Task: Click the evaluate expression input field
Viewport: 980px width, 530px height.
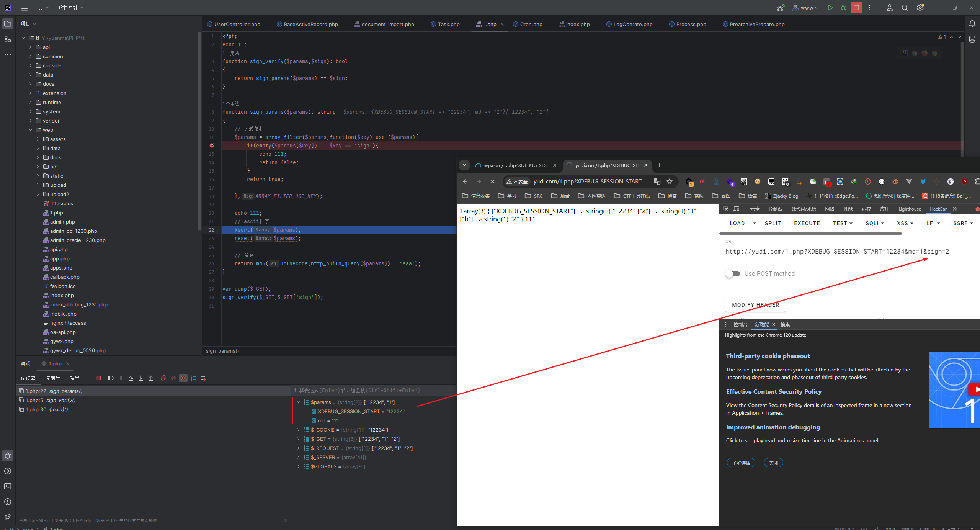Action: (374, 390)
